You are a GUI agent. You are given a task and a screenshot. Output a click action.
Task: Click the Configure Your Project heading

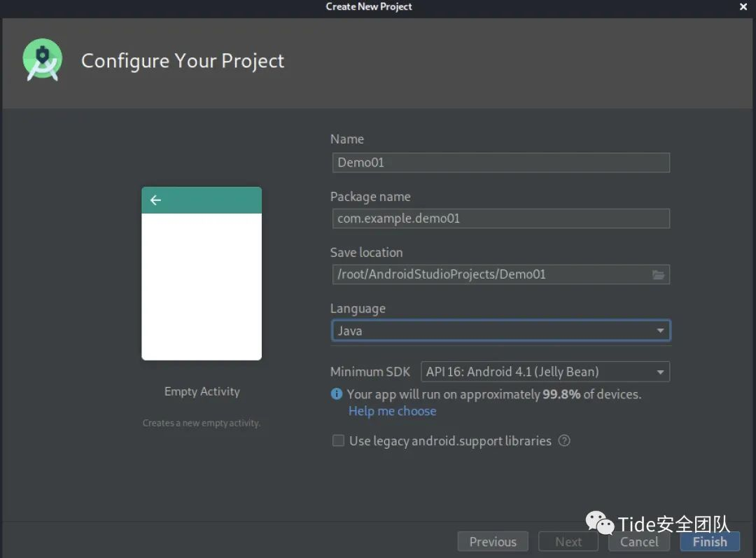(183, 61)
